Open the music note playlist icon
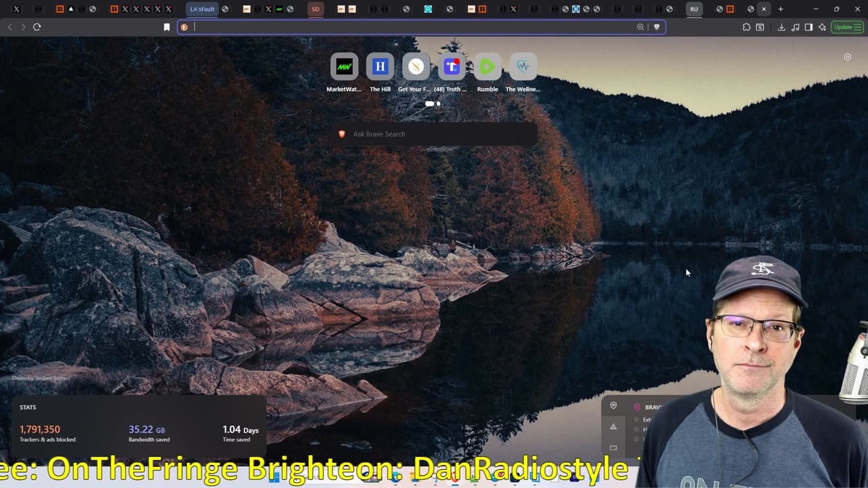 795,27
